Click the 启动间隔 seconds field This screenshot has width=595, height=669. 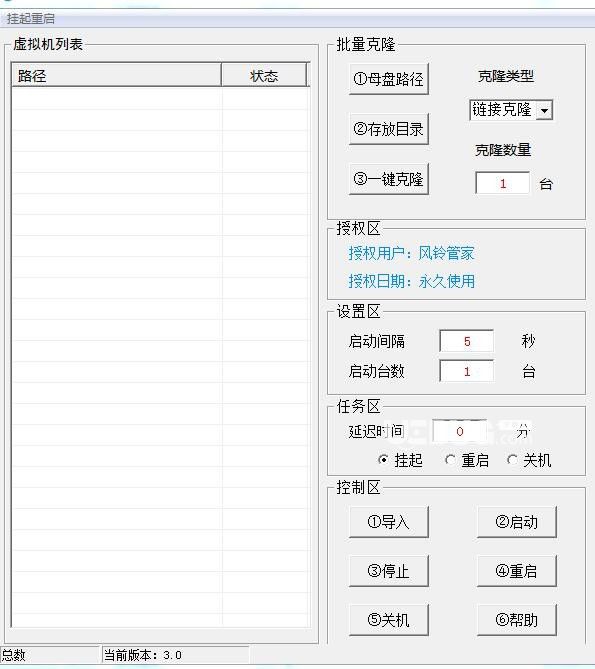[467, 341]
